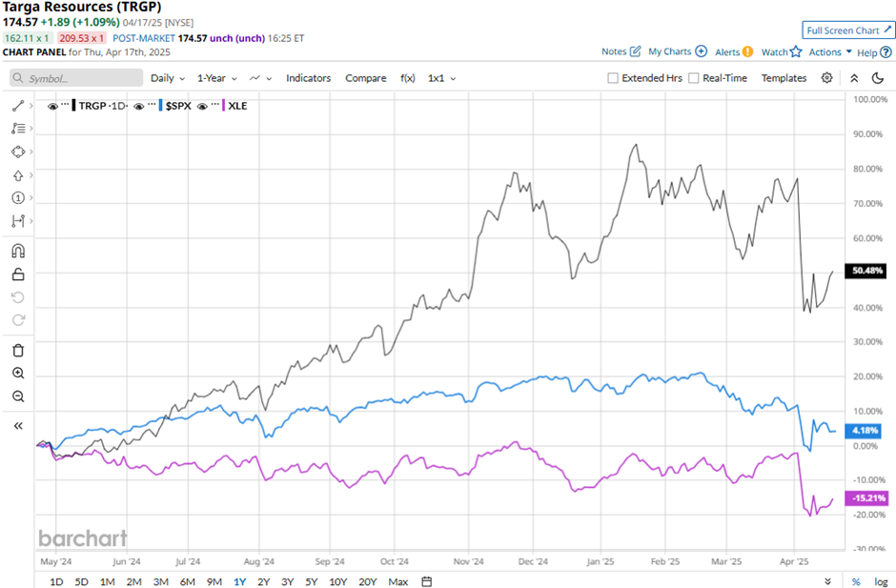Open the Daily frequency dropdown
896x588 pixels.
tap(168, 78)
